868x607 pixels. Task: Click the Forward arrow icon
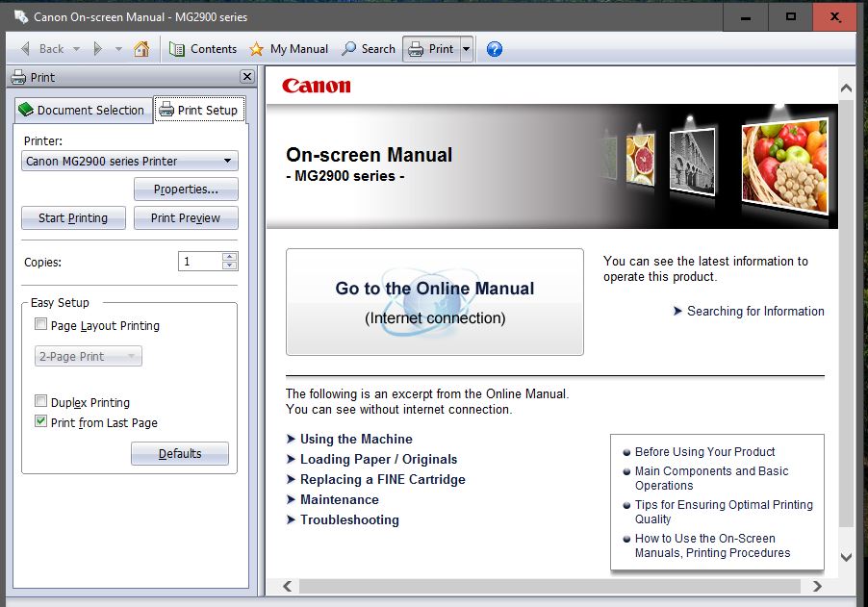pos(97,49)
